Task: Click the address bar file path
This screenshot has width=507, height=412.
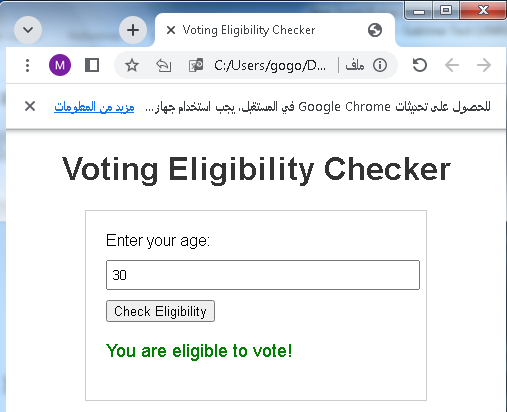Action: tap(270, 65)
